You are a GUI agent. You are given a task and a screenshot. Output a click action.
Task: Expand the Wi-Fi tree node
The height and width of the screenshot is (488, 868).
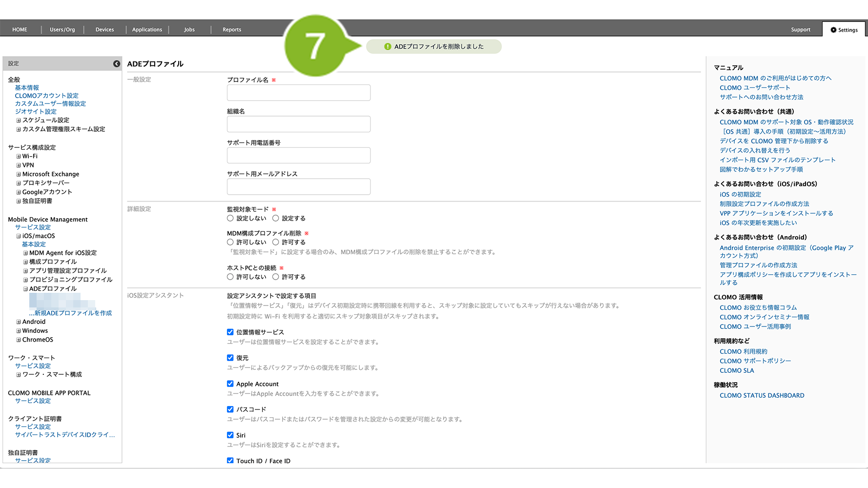[x=19, y=157]
